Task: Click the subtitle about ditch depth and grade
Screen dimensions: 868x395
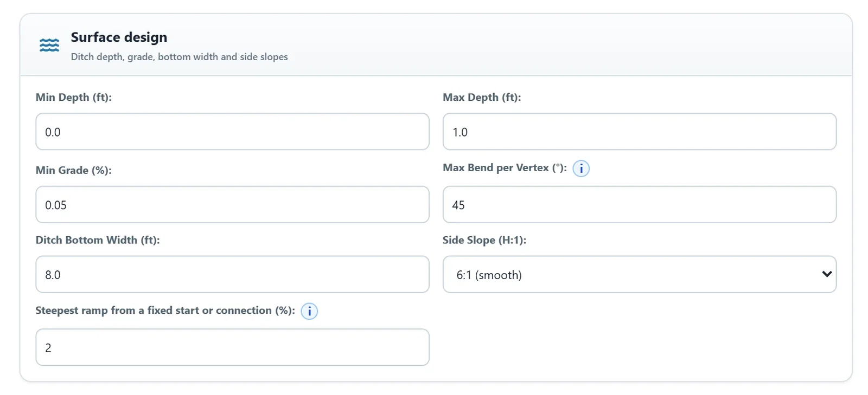Action: click(x=179, y=57)
